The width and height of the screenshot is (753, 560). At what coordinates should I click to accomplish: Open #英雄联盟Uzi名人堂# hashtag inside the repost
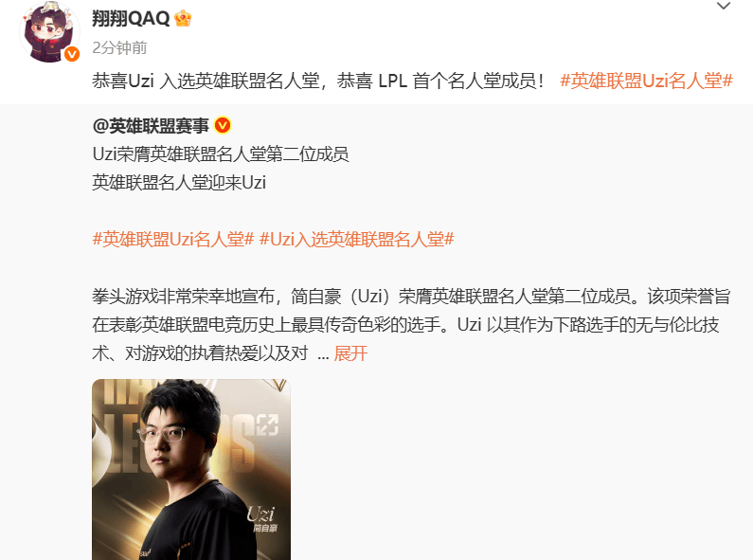173,239
